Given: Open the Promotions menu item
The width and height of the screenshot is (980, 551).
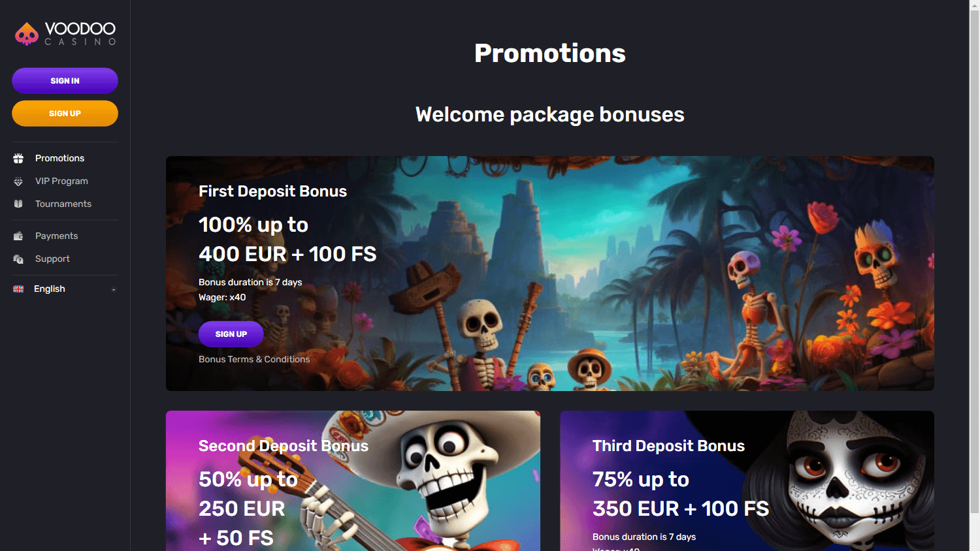Looking at the screenshot, I should (x=59, y=158).
